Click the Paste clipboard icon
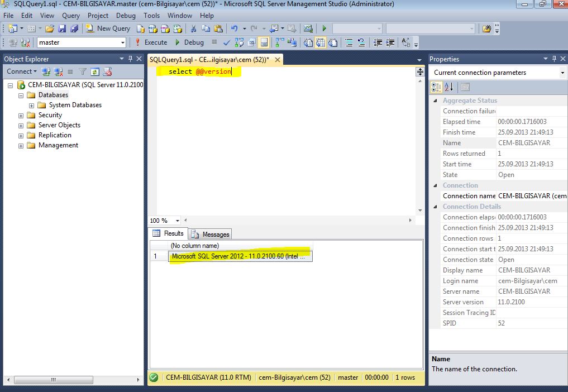This screenshot has height=392, width=568. click(x=218, y=28)
